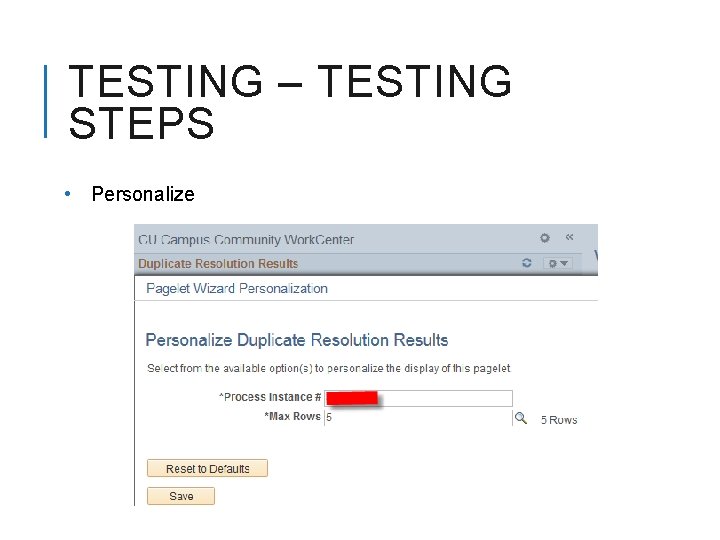Click into the Process Instance # field
The width and height of the screenshot is (720, 540).
pyautogui.click(x=445, y=398)
